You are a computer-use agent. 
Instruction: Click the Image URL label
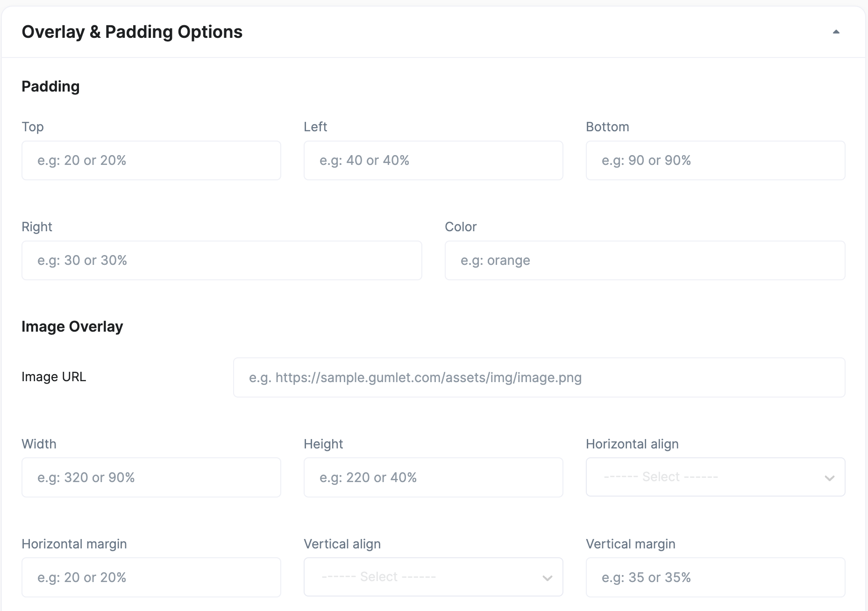coord(54,377)
